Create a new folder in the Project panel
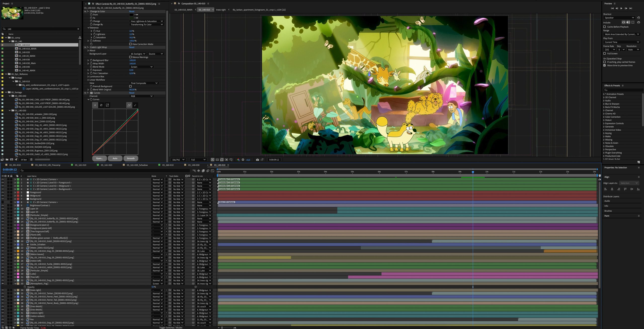 (x=7, y=160)
